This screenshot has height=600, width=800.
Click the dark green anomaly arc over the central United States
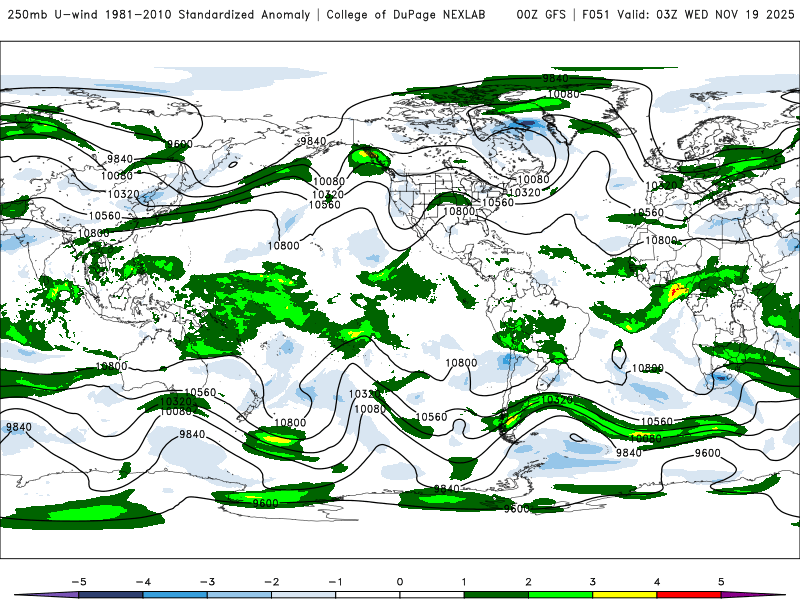(449, 199)
